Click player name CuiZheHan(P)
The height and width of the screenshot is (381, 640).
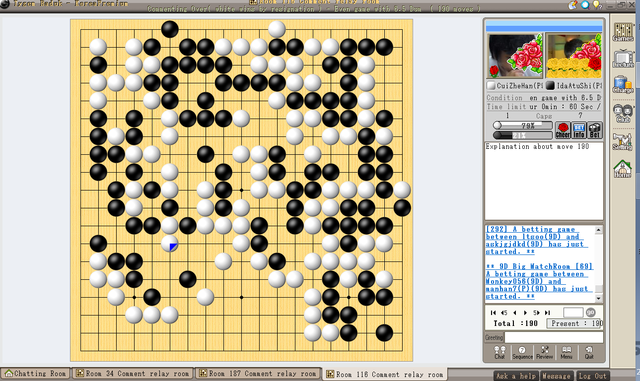tap(519, 86)
